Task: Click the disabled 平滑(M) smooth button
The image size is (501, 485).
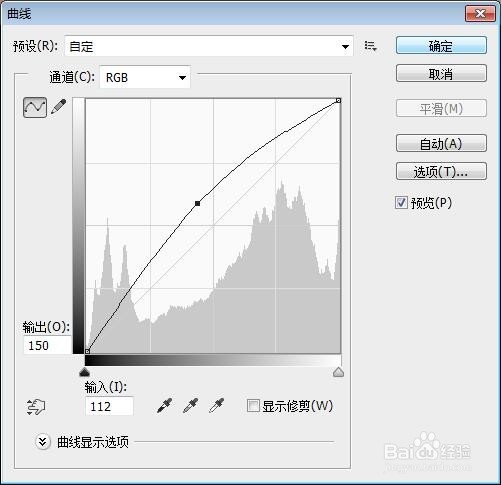Action: click(441, 108)
